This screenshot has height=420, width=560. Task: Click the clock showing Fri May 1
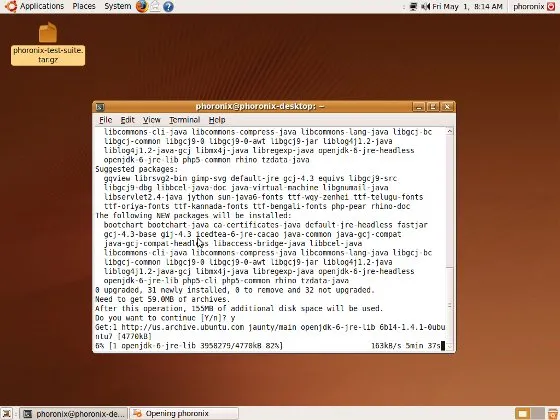[x=467, y=6]
